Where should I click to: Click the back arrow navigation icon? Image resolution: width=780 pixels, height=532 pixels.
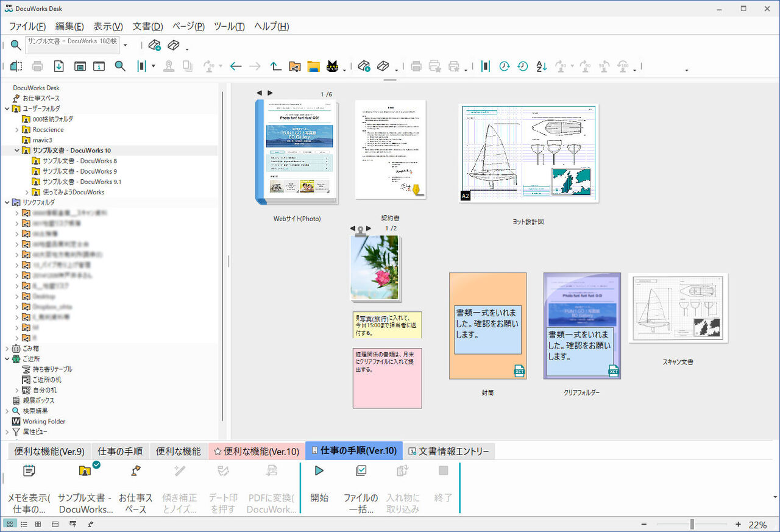[236, 66]
